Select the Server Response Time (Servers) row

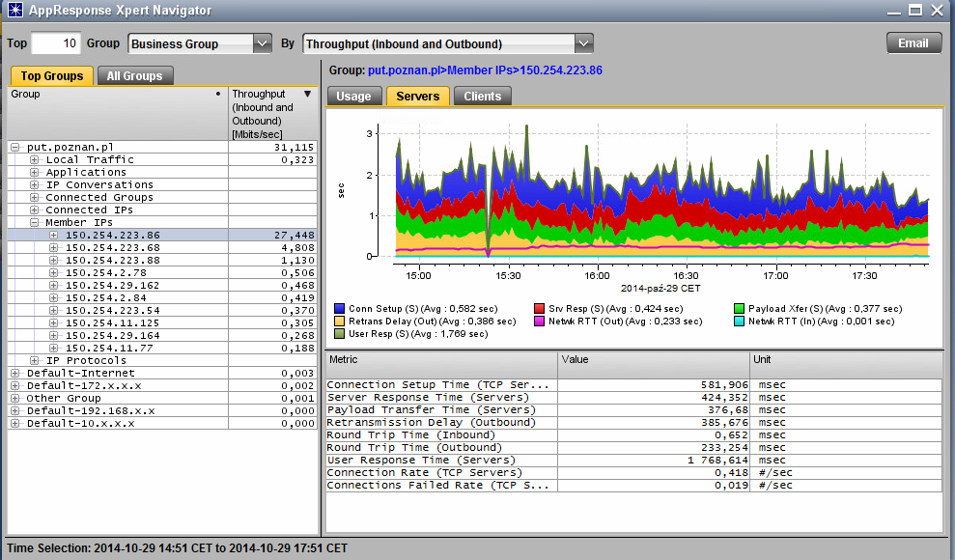[634, 398]
